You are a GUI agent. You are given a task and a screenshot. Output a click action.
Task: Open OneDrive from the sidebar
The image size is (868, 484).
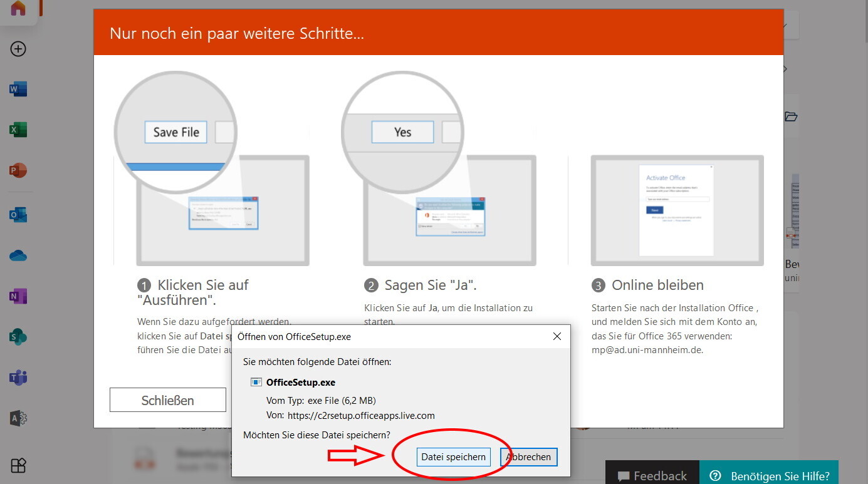(18, 255)
